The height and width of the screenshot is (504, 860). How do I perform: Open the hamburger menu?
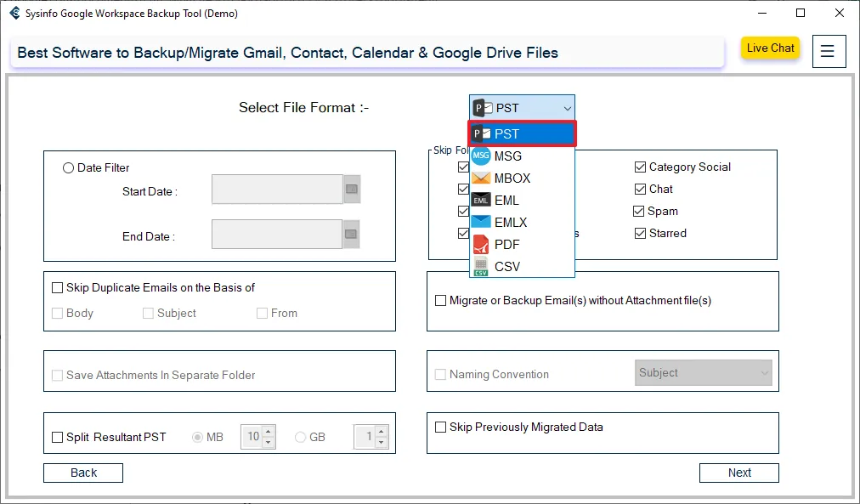(x=829, y=51)
